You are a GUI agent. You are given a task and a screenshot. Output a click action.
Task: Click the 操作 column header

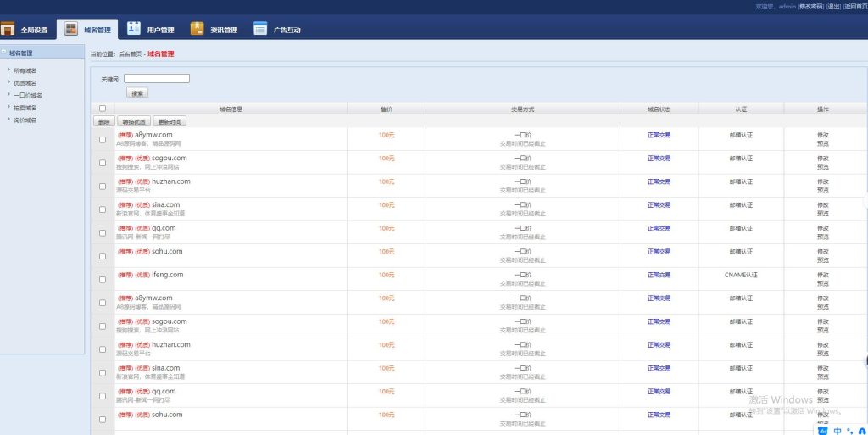point(823,109)
